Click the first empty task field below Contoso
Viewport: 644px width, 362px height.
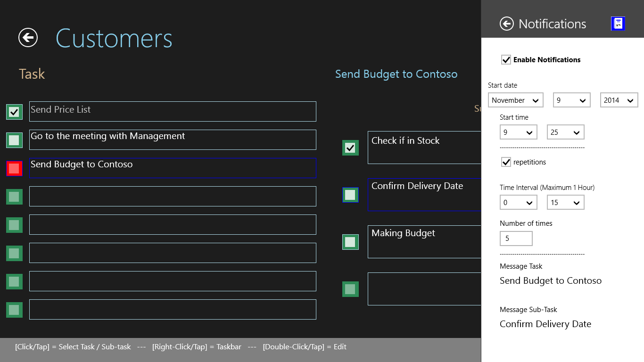(173, 196)
